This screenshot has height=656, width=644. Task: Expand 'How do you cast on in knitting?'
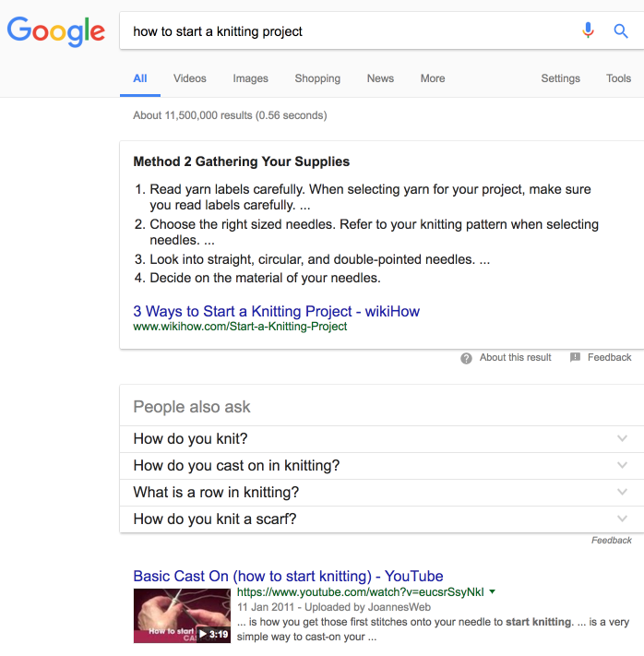point(382,466)
